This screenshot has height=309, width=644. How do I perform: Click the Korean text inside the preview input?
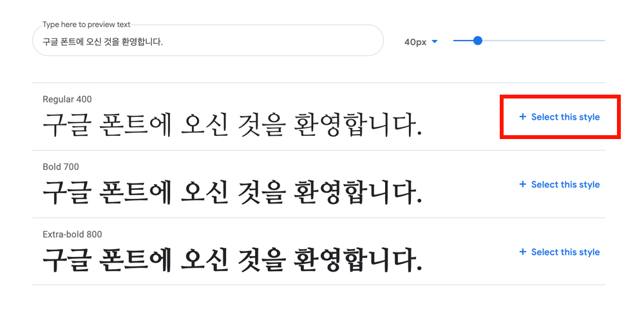(x=102, y=42)
